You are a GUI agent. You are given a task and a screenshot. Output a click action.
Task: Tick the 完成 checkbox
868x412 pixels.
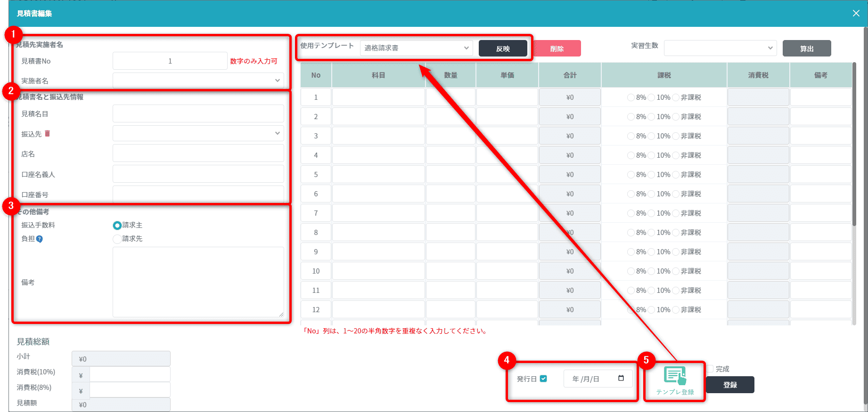click(710, 369)
